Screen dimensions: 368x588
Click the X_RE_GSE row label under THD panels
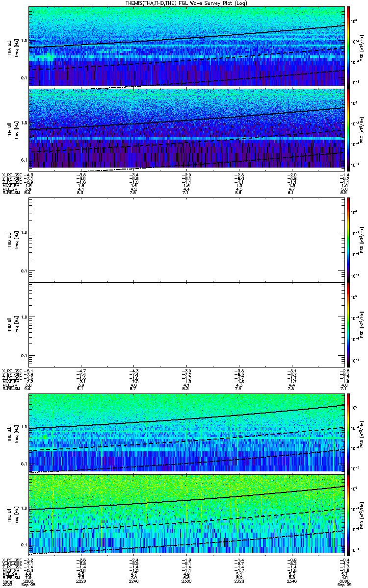click(11, 371)
